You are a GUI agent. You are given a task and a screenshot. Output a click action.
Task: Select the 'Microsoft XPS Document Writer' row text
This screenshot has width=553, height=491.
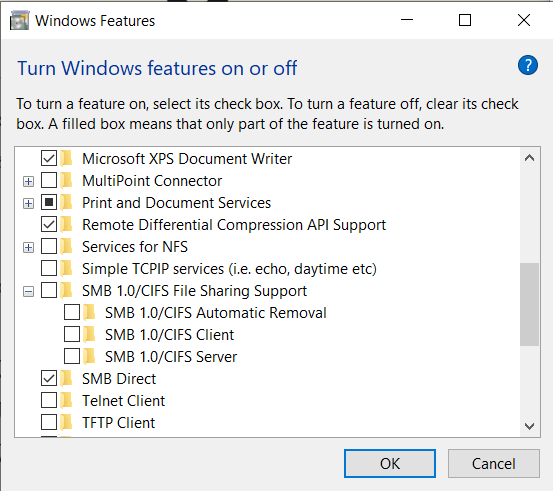click(x=187, y=159)
